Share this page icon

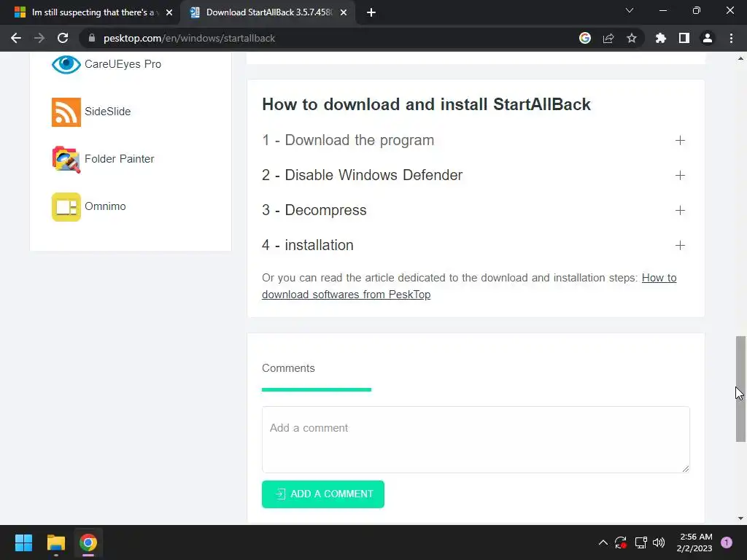[x=608, y=38]
